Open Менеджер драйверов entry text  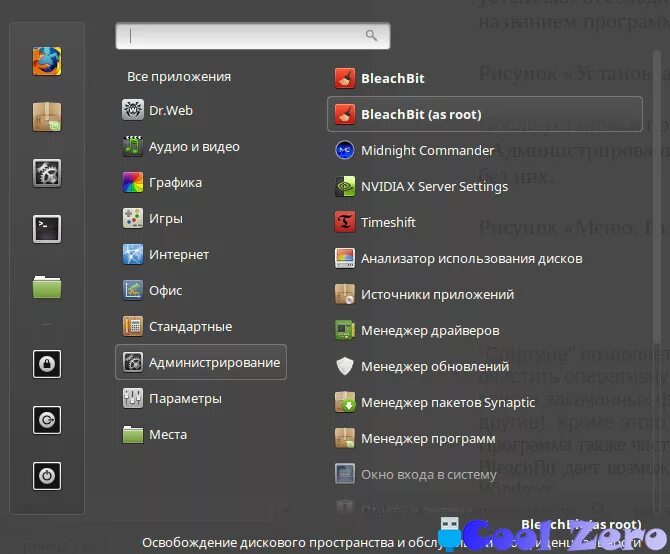(x=430, y=330)
